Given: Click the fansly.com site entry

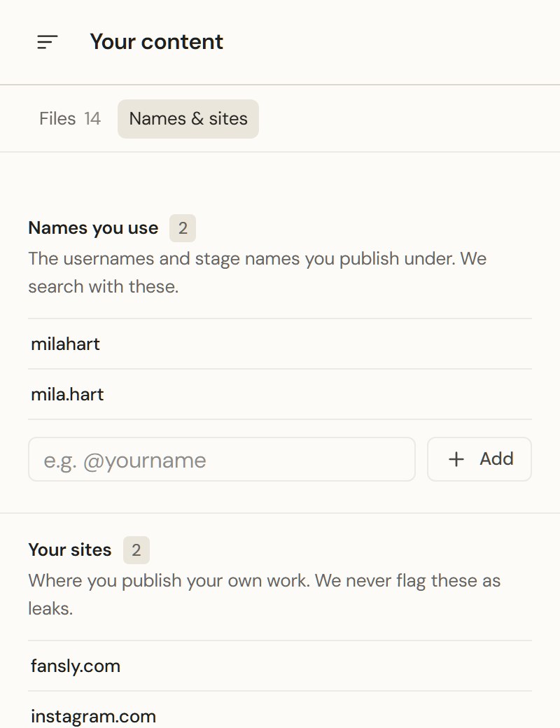Looking at the screenshot, I should 280,666.
